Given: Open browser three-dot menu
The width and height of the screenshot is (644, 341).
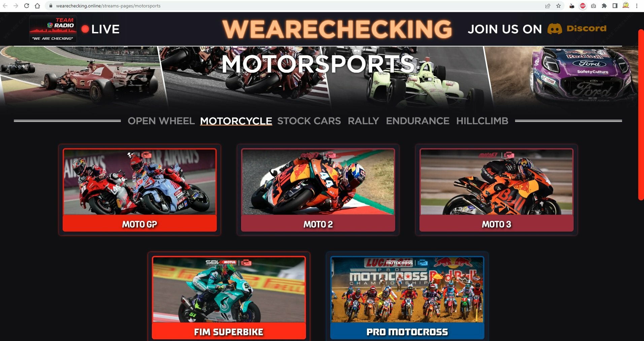Looking at the screenshot, I should pyautogui.click(x=637, y=6).
